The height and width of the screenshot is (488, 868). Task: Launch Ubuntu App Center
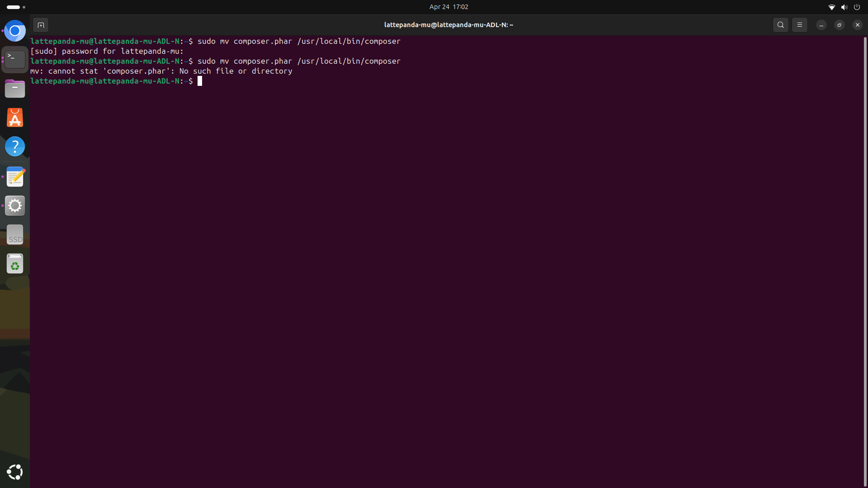(15, 117)
